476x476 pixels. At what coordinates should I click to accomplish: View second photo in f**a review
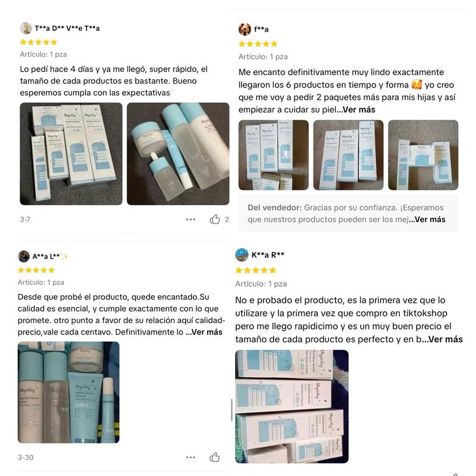[348, 155]
